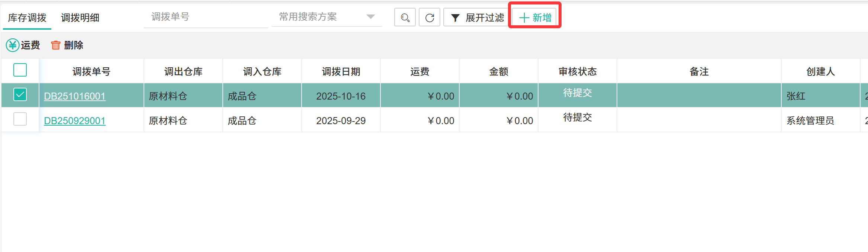Toggle the select-all header checkbox
The width and height of the screenshot is (868, 252).
20,70
